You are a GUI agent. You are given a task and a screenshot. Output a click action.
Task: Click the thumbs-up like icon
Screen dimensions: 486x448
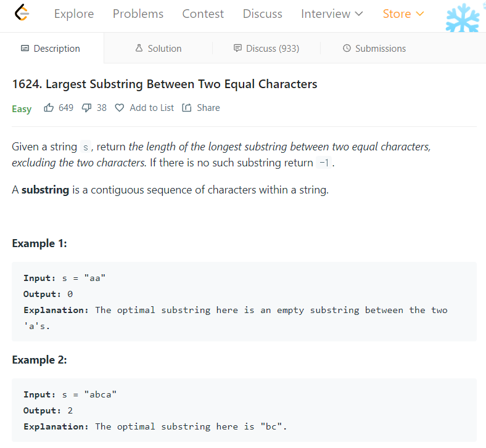(x=49, y=108)
